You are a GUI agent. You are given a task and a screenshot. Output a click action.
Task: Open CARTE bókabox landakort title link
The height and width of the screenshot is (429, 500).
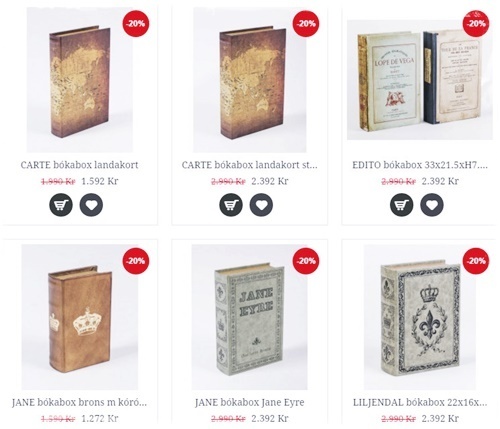79,165
